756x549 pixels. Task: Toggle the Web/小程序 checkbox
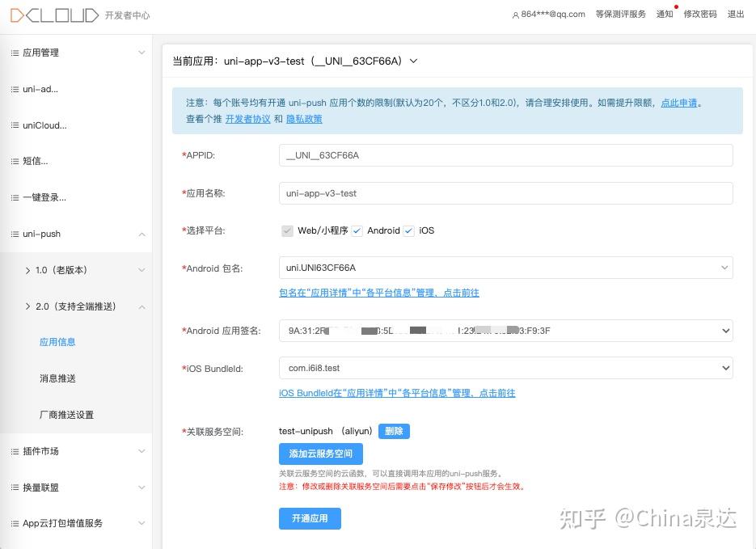[287, 230]
